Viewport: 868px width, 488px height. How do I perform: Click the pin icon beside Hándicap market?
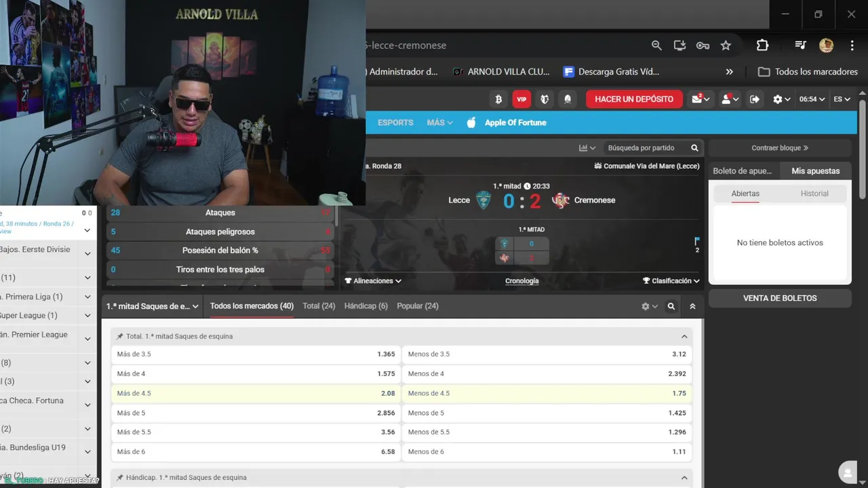click(x=120, y=477)
